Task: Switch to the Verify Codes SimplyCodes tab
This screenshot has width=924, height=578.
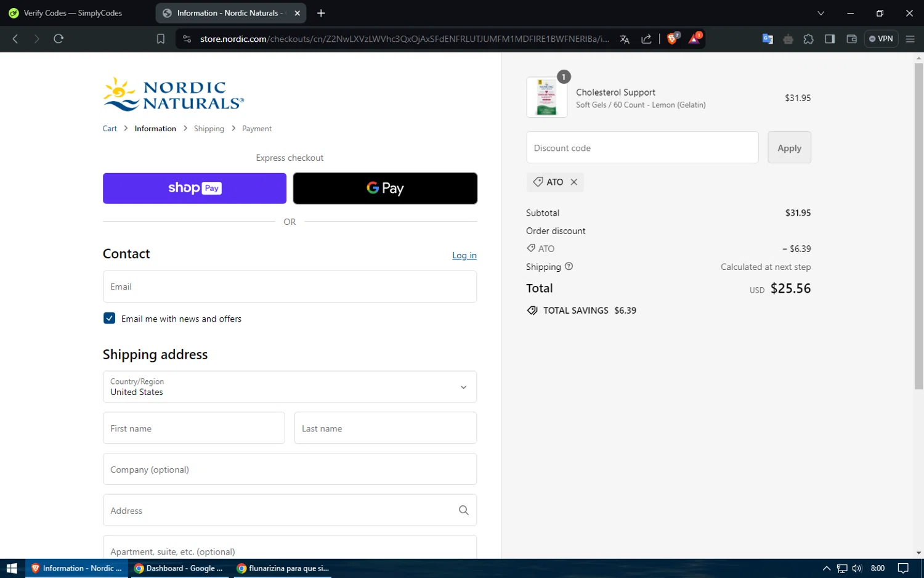Action: (73, 13)
